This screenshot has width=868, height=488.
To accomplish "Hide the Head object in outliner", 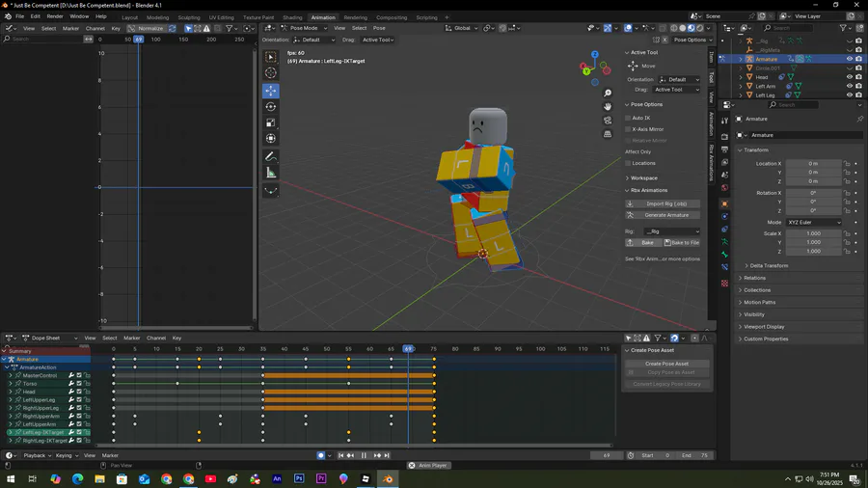I will coord(849,77).
